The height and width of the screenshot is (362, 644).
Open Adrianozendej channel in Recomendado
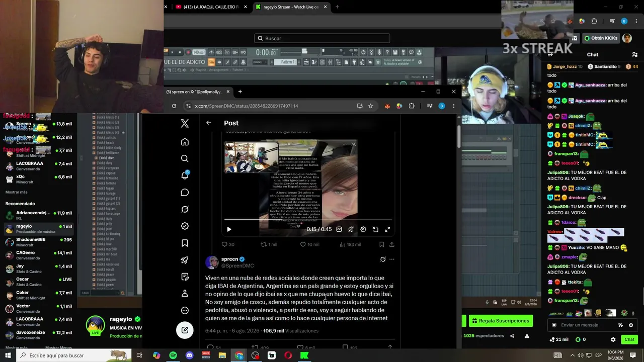[x=38, y=216]
